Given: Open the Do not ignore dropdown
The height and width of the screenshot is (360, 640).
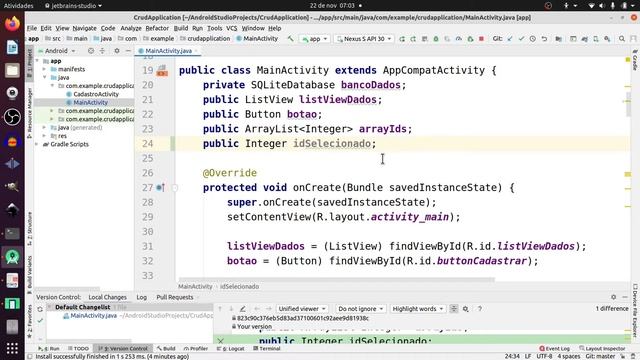Looking at the screenshot, I should coord(361,309).
